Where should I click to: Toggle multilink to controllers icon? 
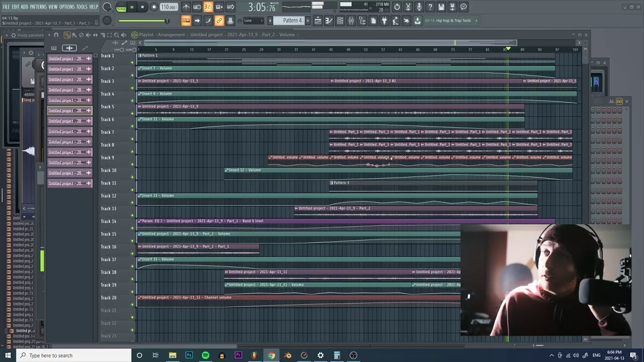click(219, 21)
